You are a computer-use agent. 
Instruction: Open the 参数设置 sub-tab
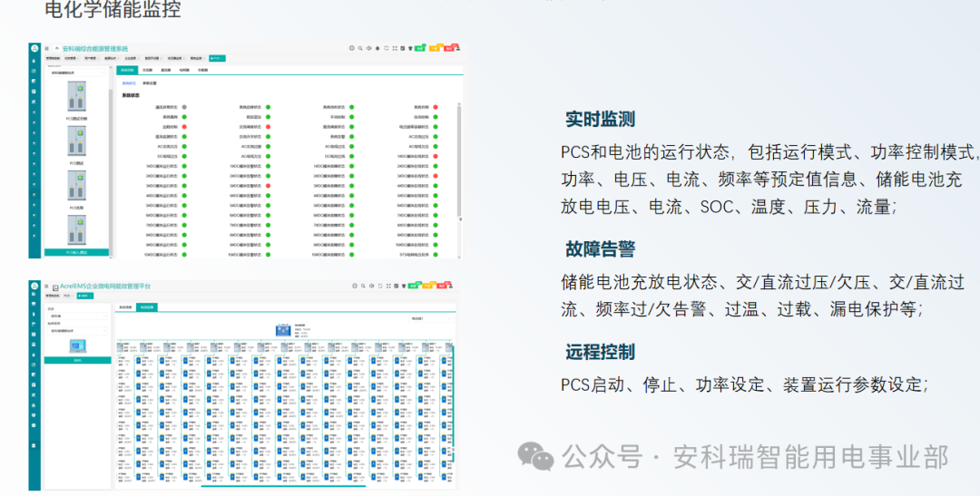click(x=150, y=83)
